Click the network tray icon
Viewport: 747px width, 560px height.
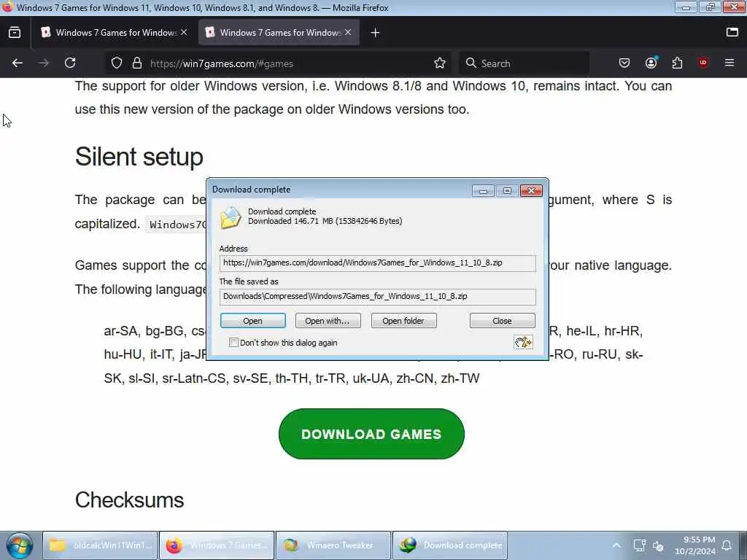639,545
